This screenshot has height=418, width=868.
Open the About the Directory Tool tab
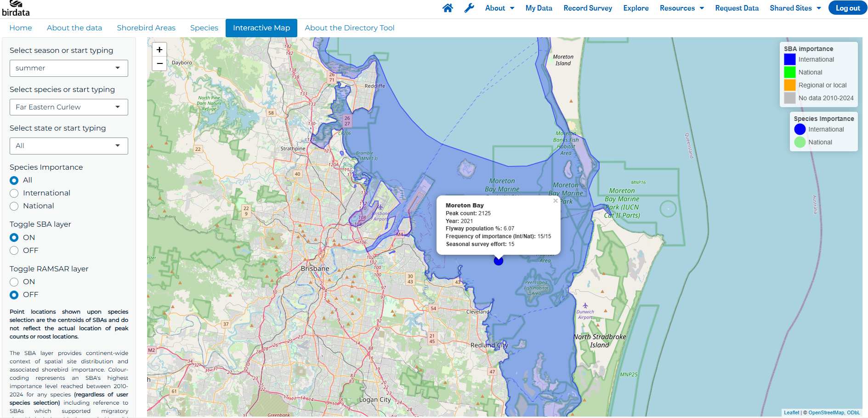349,28
